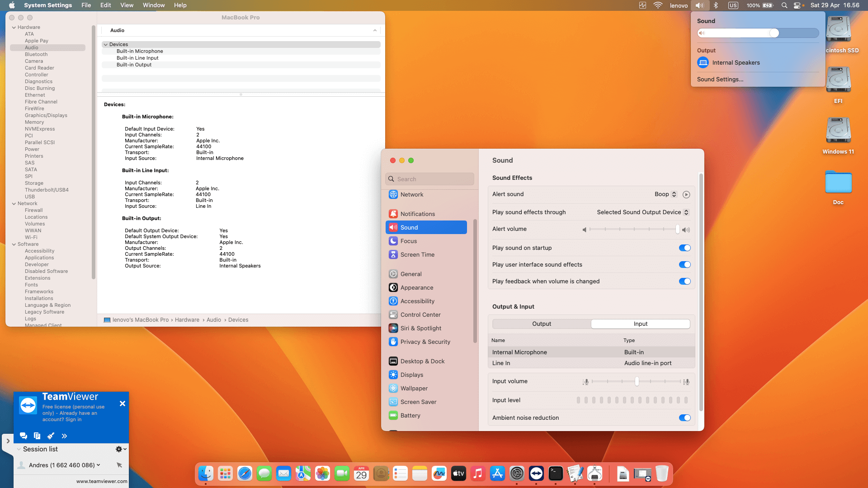Open Music from the Dock
The image size is (868, 488).
(478, 474)
